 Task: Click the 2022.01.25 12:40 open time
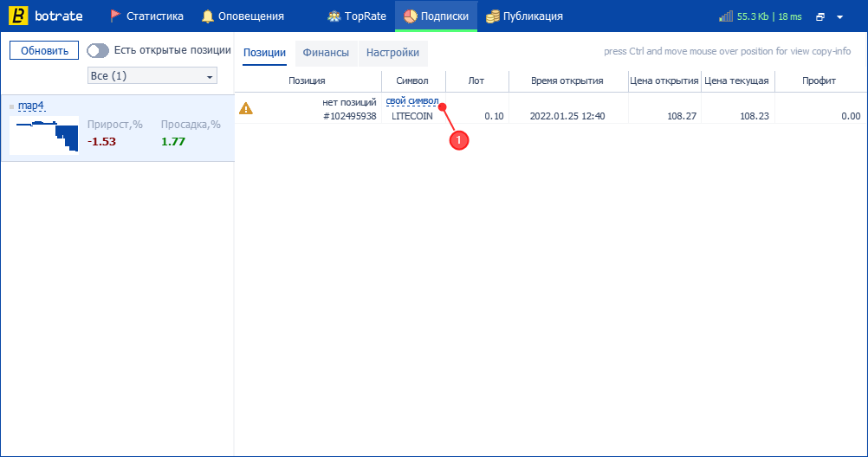567,116
